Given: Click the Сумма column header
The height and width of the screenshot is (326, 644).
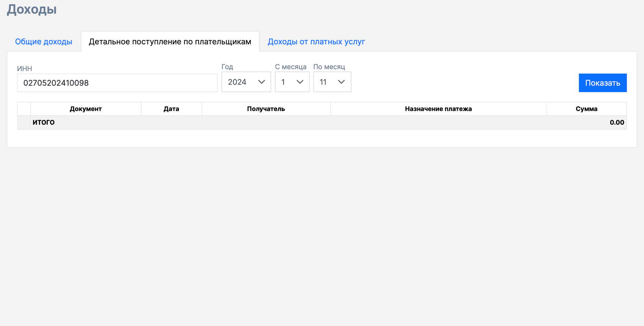Looking at the screenshot, I should [x=586, y=109].
